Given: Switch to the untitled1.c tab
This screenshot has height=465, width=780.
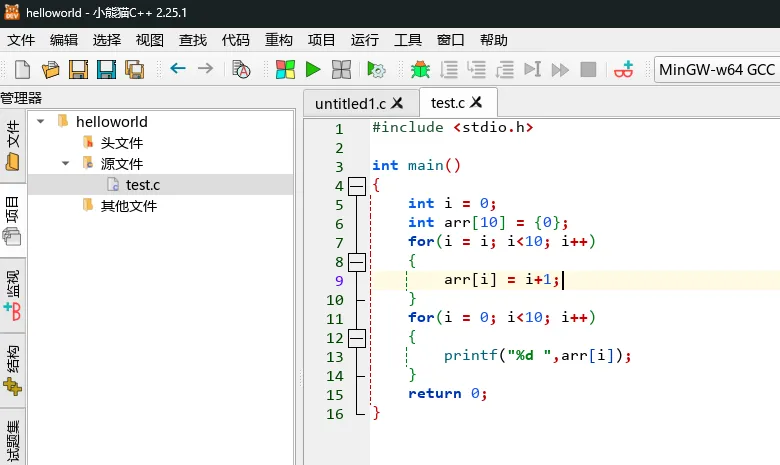Looking at the screenshot, I should click(348, 103).
